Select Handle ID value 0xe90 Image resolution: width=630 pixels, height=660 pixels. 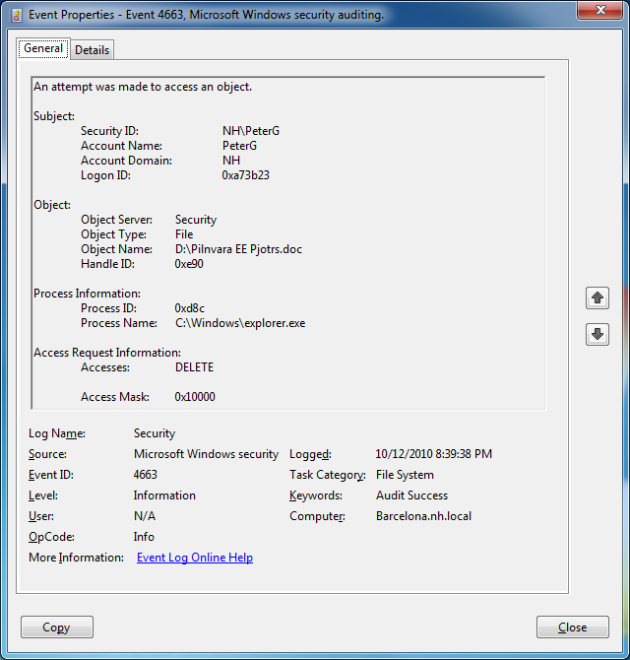pyautogui.click(x=189, y=264)
